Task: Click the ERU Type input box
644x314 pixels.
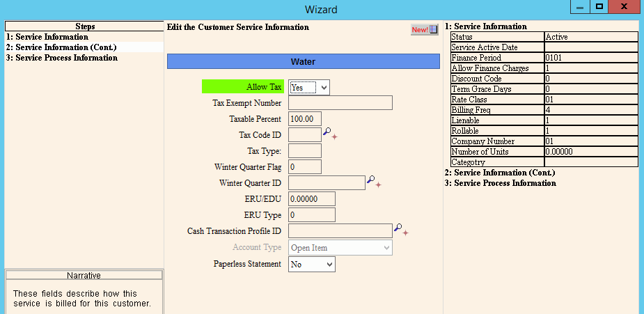Action: click(312, 215)
